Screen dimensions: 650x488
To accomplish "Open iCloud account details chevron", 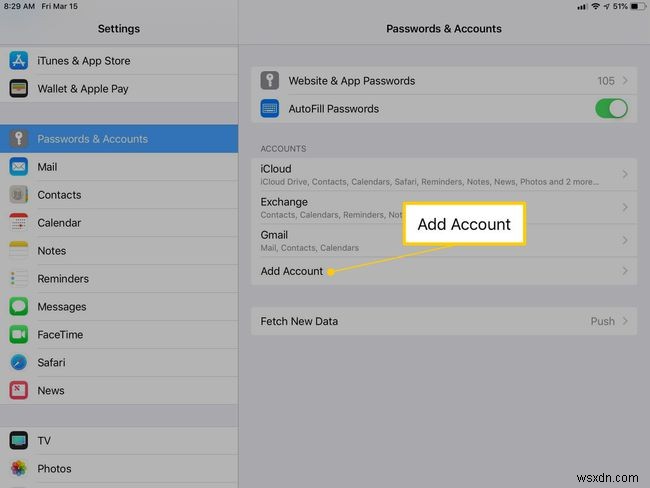I will [x=625, y=174].
